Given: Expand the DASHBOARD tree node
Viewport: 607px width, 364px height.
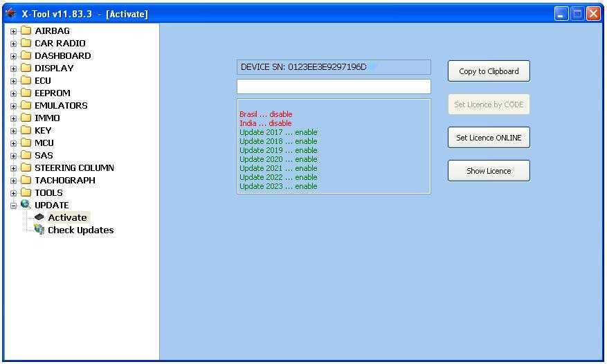Looking at the screenshot, I should pyautogui.click(x=14, y=56).
